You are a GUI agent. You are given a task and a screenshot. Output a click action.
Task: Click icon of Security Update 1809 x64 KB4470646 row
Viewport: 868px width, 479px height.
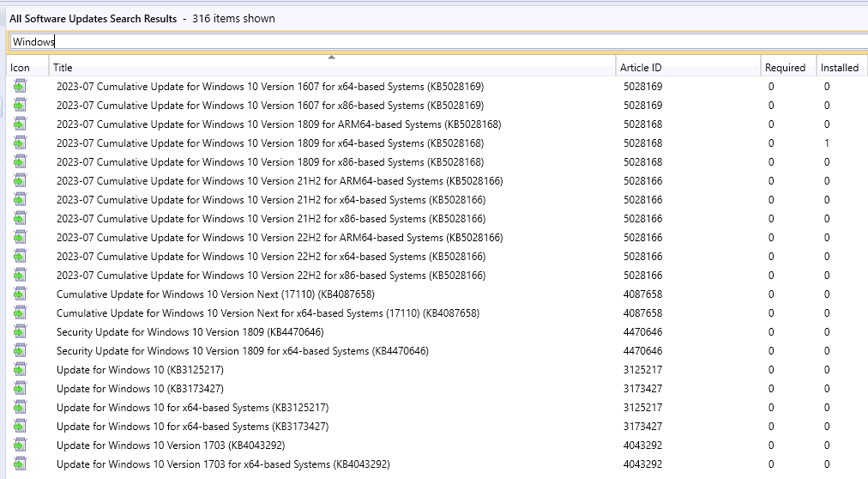[20, 350]
